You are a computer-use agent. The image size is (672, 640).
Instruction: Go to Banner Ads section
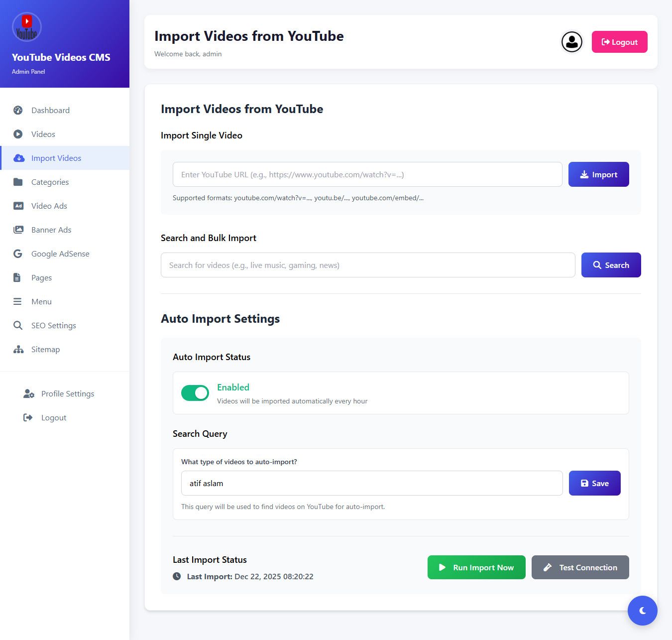pos(65,230)
